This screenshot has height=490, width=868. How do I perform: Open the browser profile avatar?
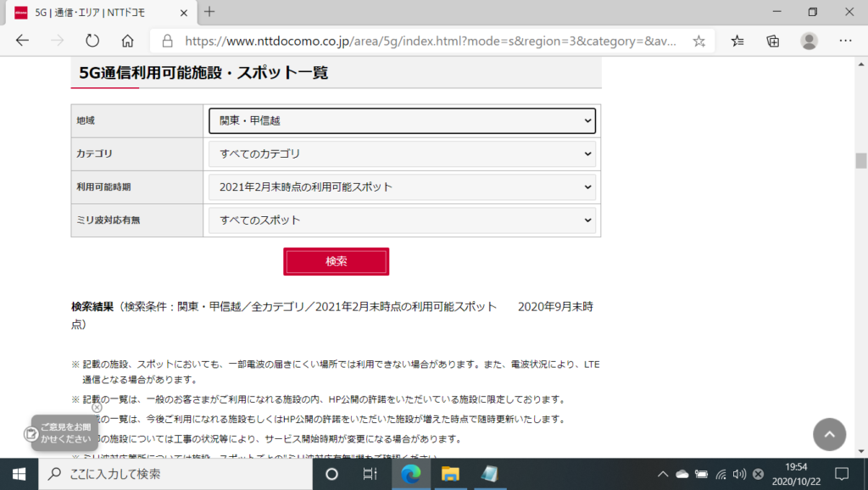tap(809, 41)
